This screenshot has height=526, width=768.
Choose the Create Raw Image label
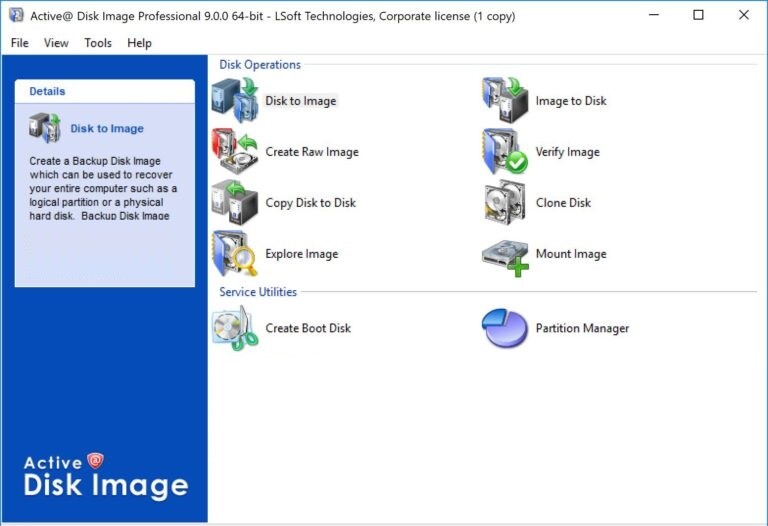click(312, 152)
